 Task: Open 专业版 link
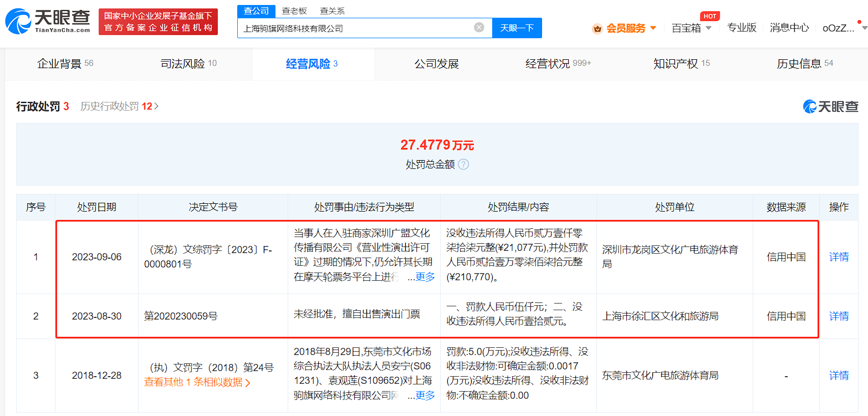[742, 28]
